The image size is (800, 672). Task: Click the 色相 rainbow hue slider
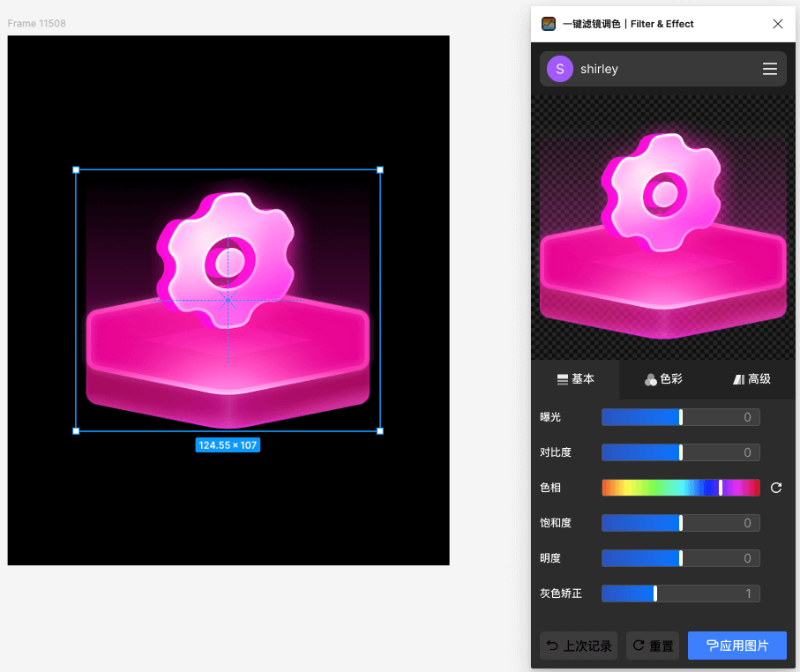point(680,487)
